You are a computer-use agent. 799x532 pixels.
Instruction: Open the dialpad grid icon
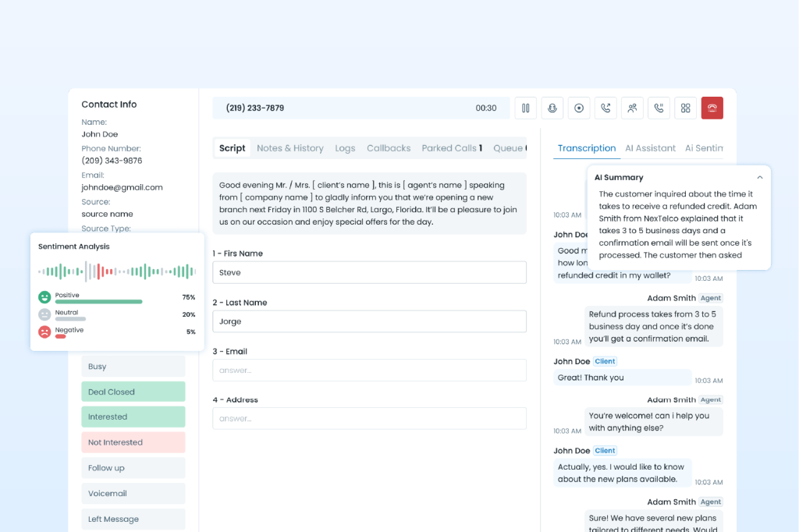[x=686, y=108]
